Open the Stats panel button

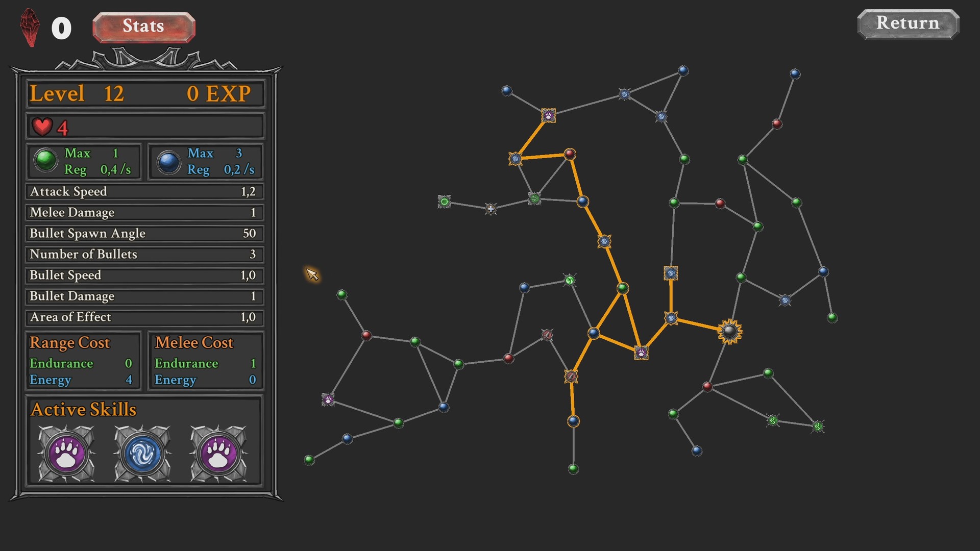(143, 27)
